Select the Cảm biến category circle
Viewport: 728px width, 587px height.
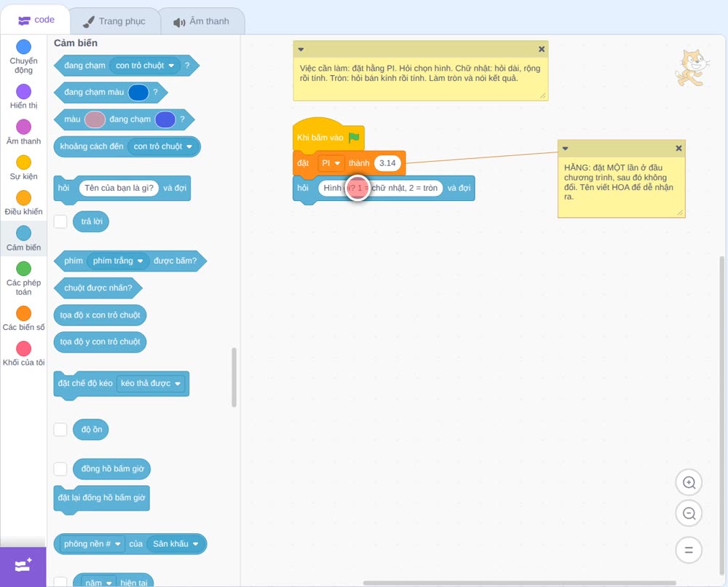tap(24, 233)
